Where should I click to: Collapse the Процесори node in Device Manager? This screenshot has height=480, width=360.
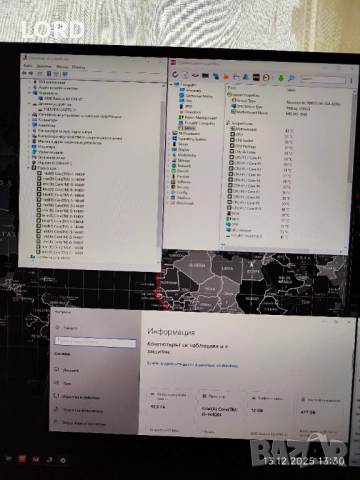point(28,168)
